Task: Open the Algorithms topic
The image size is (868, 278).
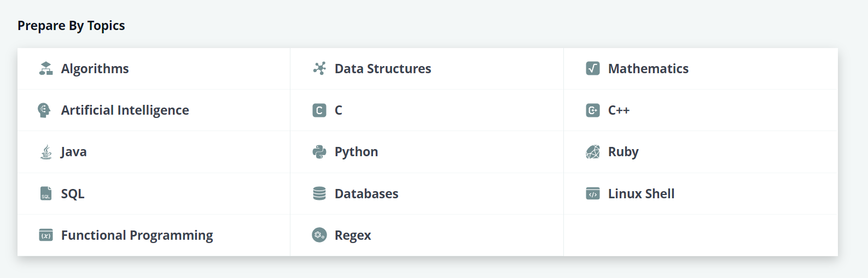Action: 95,69
